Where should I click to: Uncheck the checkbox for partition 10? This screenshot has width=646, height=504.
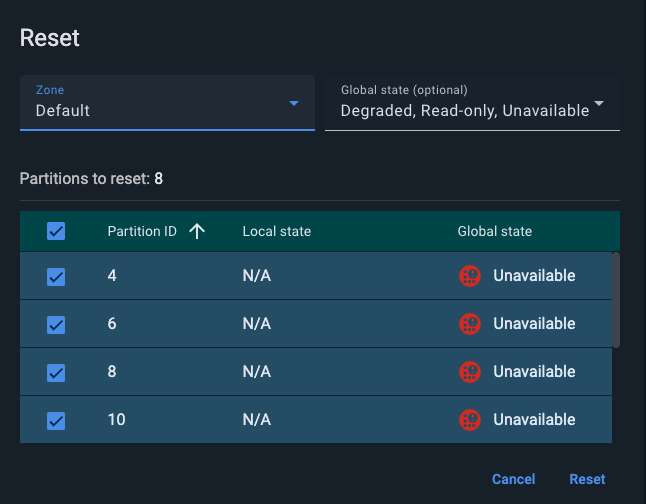pos(56,421)
